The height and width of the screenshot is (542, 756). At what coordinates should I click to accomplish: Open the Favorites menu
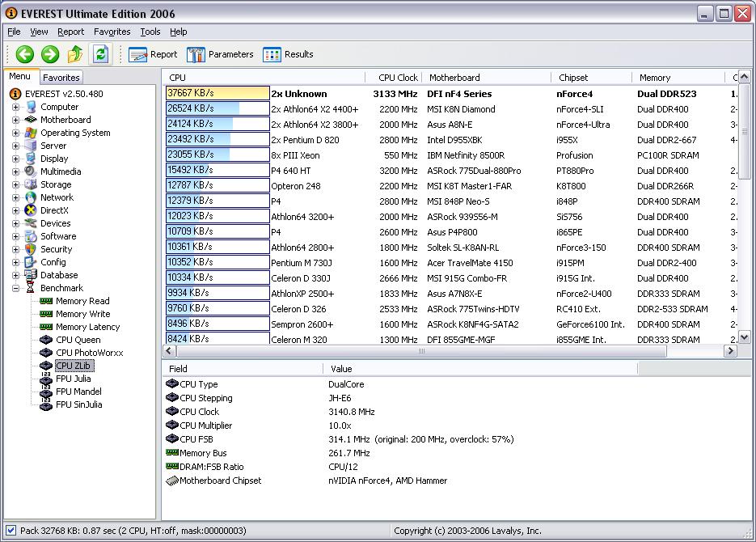[112, 32]
